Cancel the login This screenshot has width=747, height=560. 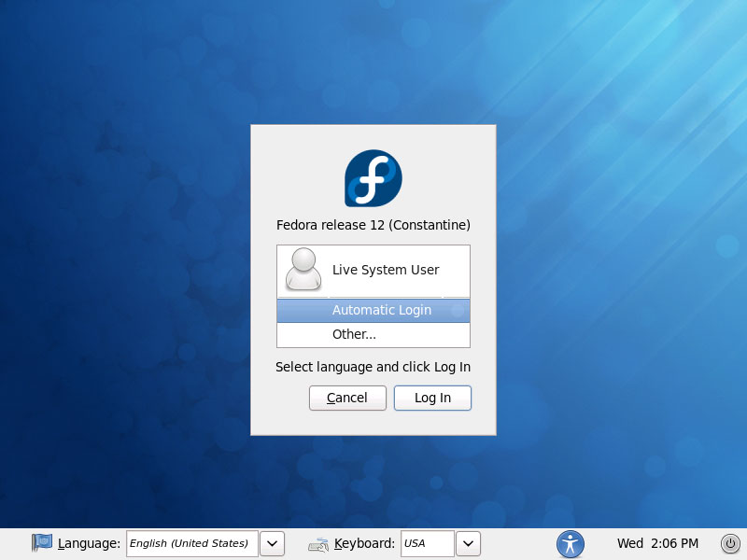tap(347, 398)
